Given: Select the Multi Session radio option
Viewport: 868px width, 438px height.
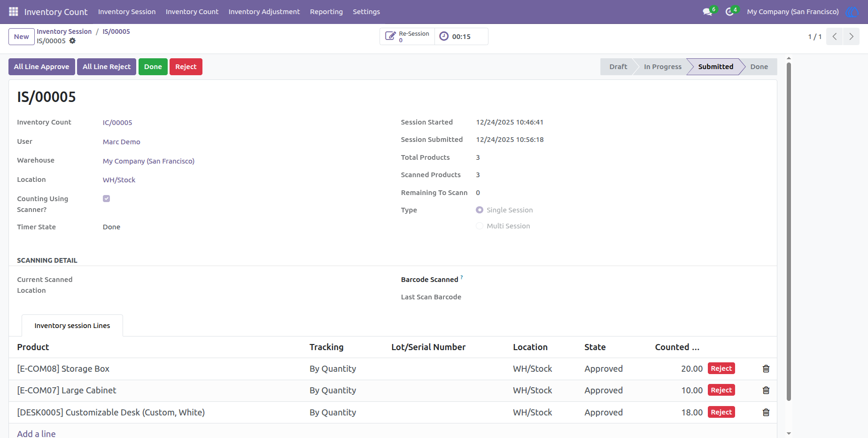Looking at the screenshot, I should point(480,226).
